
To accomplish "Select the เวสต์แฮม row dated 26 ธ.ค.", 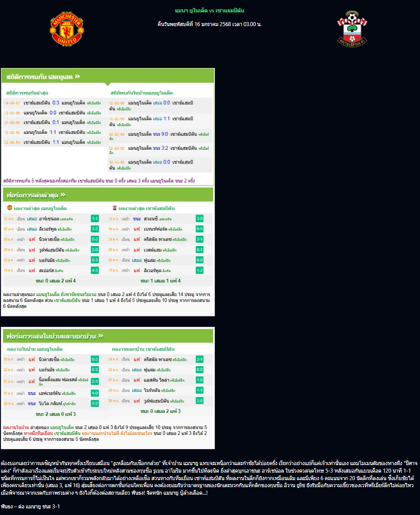I will [160, 250].
